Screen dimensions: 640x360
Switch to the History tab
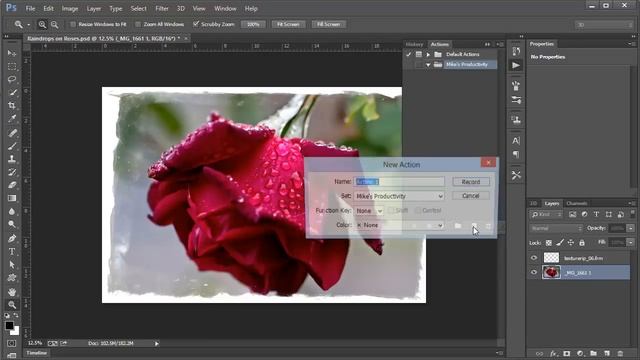[x=414, y=44]
